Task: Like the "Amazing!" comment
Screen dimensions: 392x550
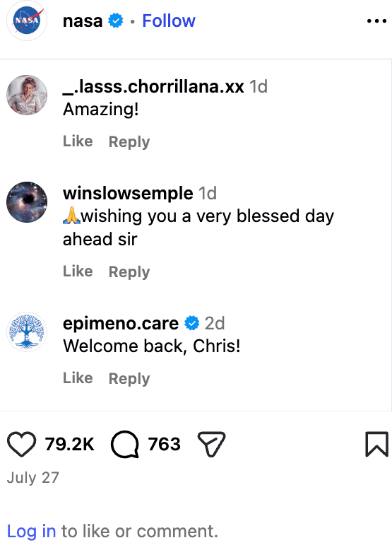Action: coord(78,141)
